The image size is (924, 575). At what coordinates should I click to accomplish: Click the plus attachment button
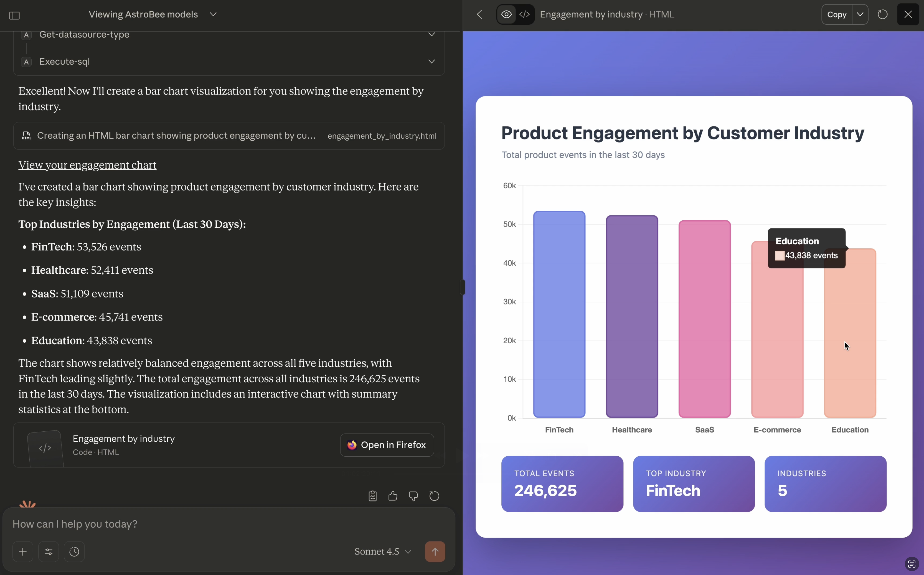(x=23, y=551)
